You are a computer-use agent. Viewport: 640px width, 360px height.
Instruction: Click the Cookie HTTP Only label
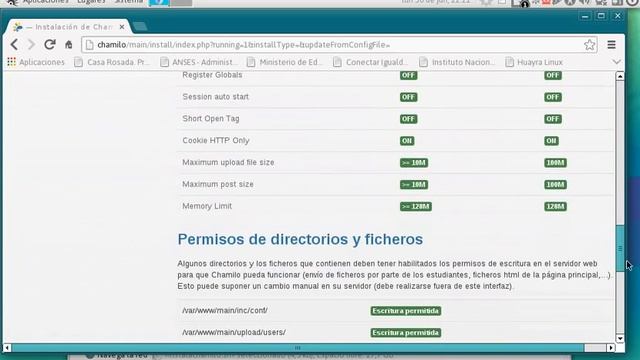click(x=216, y=140)
